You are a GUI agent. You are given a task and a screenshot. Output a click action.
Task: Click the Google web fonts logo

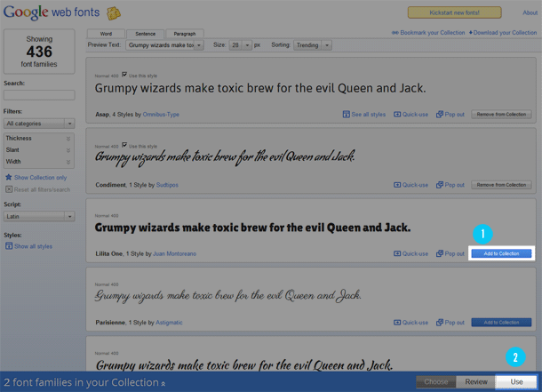click(52, 12)
